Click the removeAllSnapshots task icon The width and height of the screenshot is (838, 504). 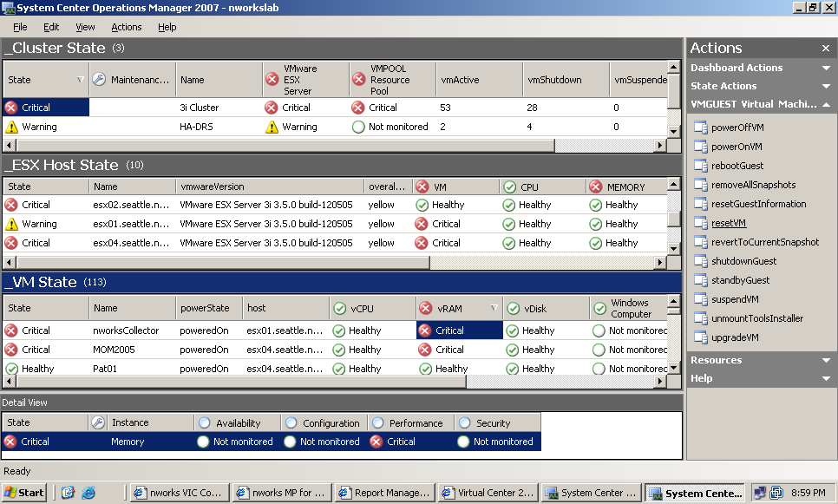click(x=700, y=185)
